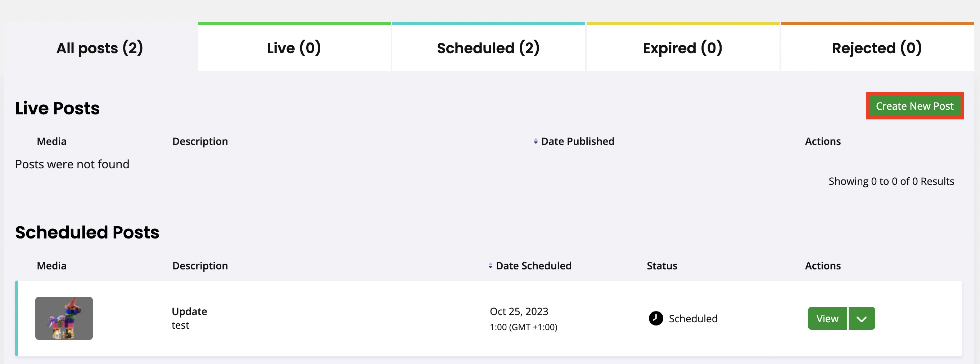Viewport: 980px width, 364px height.
Task: Click the Status column header
Action: pos(661,266)
